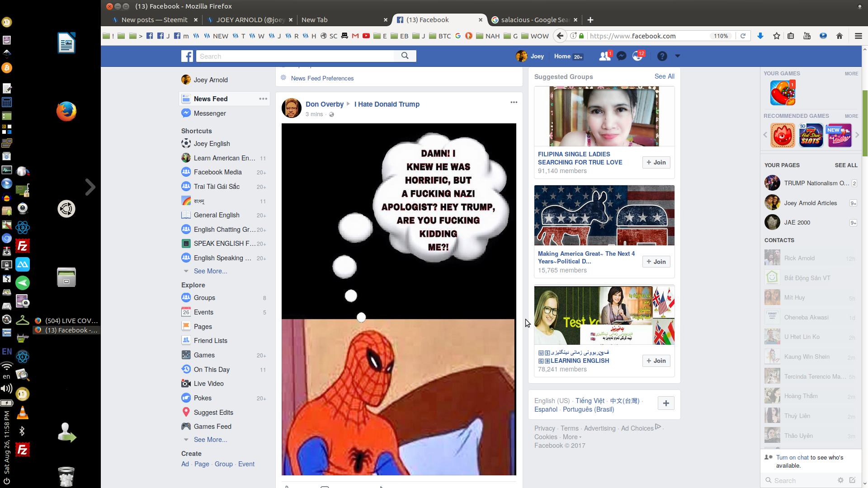Click the friend requests icon
Screen dimensions: 868x488
click(604, 56)
